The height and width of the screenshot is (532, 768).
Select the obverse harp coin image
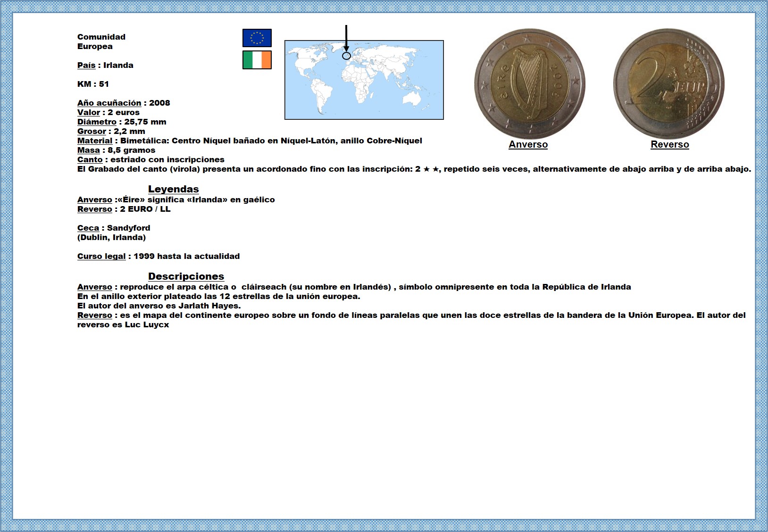click(x=529, y=83)
